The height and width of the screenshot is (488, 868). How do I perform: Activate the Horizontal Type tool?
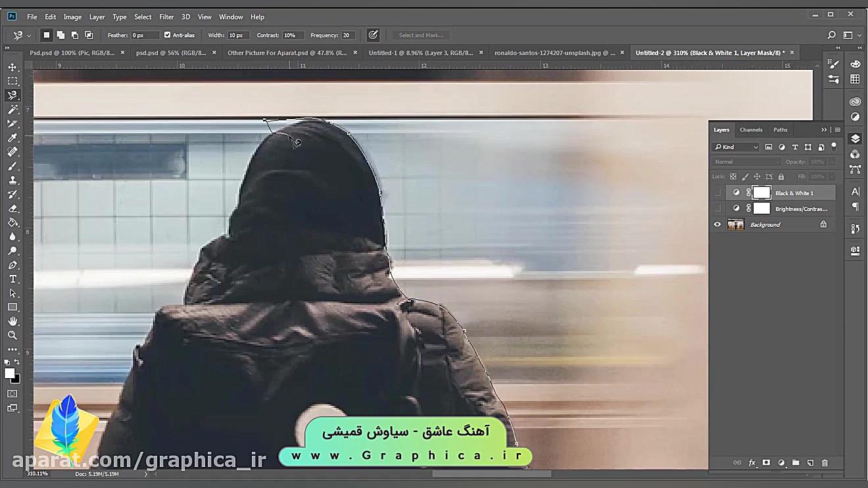12,279
